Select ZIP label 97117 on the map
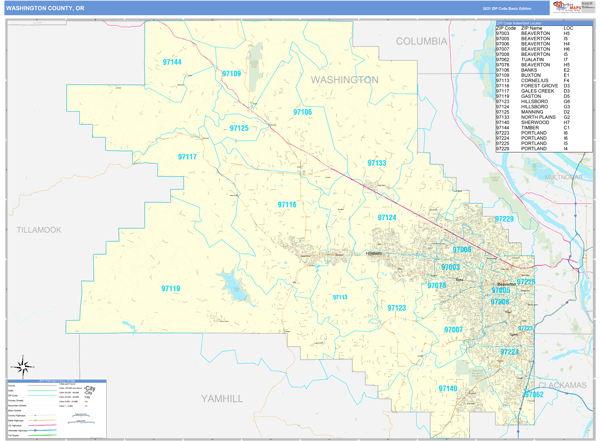 (187, 157)
